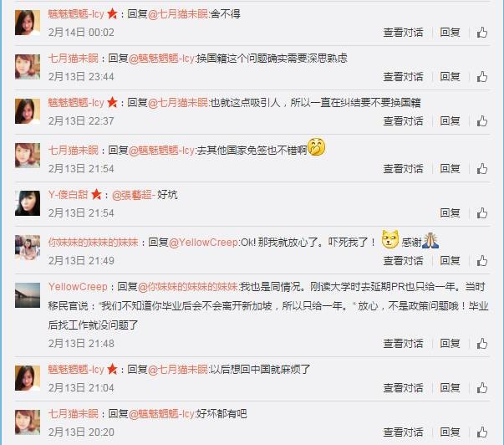Open 查看对话 for the 21:48 comment

403,343
